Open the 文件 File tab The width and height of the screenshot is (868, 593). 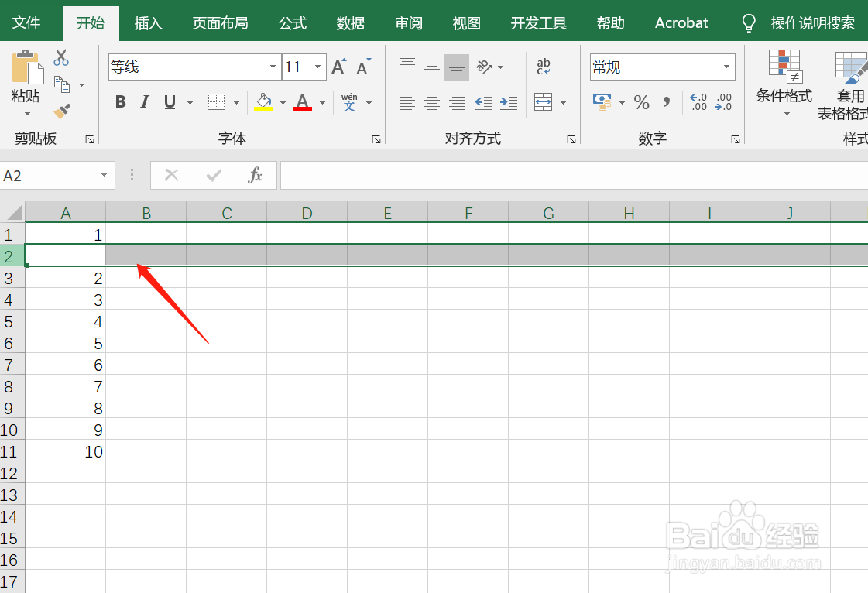coord(26,23)
